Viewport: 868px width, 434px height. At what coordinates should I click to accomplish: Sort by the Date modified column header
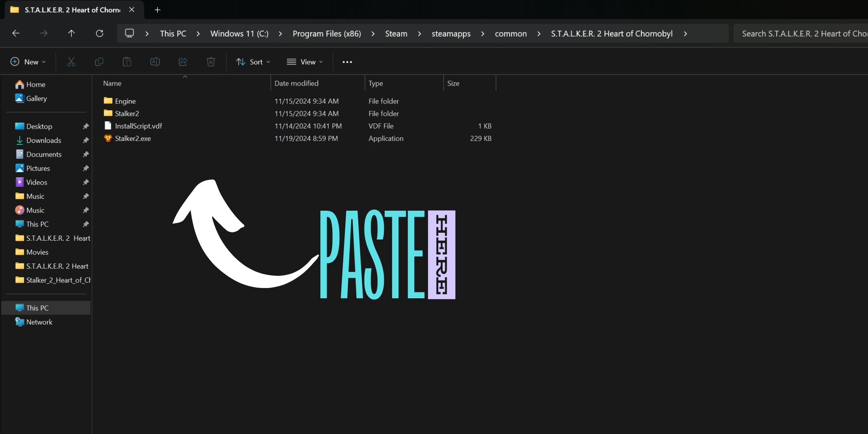(x=296, y=83)
